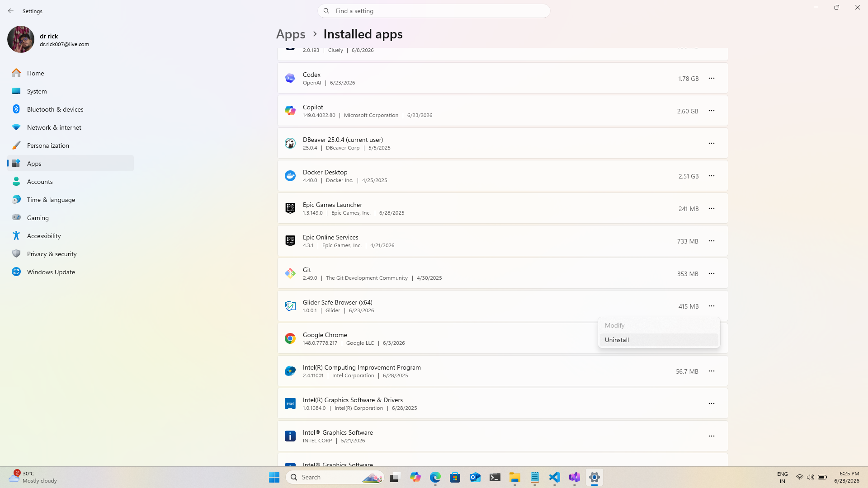Open Gaming settings
Viewport: 868px width, 488px height.
click(71, 217)
